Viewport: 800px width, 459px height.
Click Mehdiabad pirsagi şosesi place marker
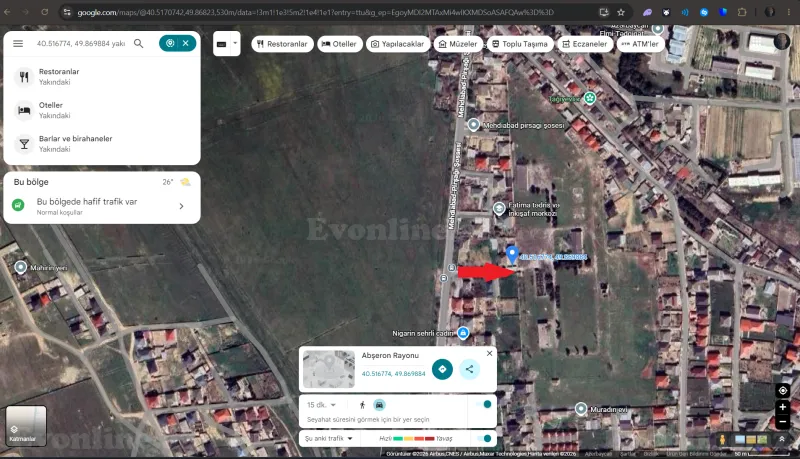pos(473,124)
